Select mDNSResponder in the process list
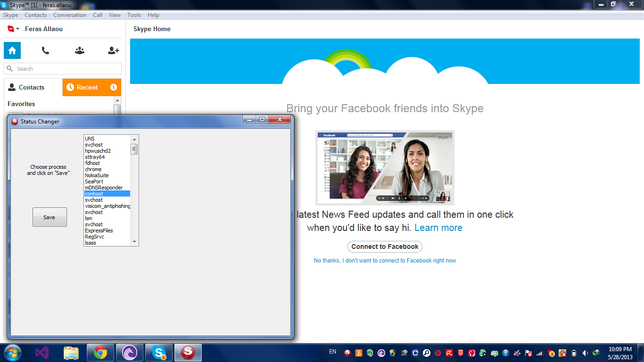Image resolution: width=644 pixels, height=362 pixels. tap(107, 188)
